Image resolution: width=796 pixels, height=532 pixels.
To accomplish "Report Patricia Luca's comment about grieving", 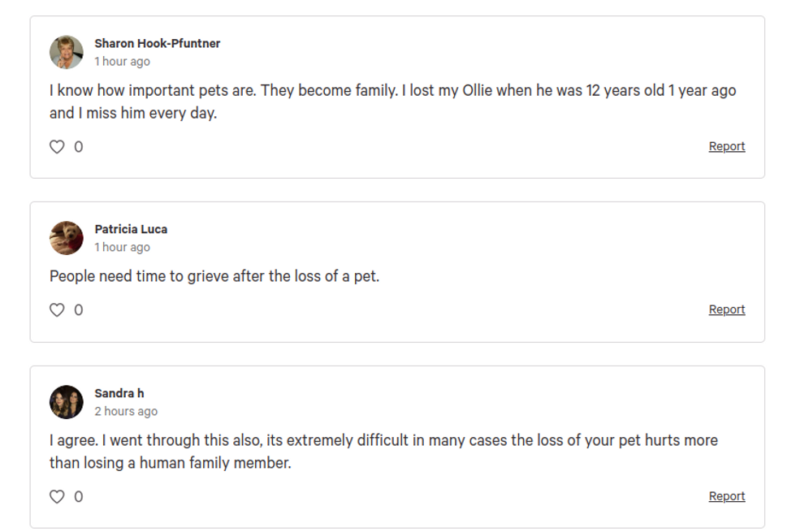I will click(726, 309).
